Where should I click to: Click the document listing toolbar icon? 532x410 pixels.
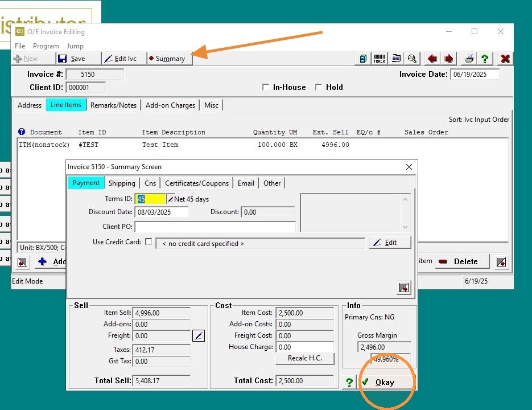click(x=396, y=59)
